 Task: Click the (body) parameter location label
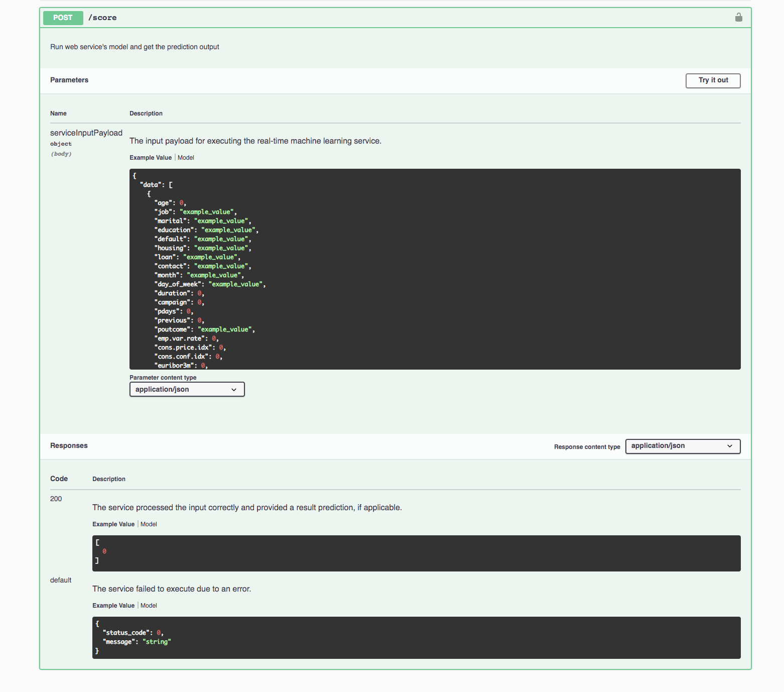[61, 154]
